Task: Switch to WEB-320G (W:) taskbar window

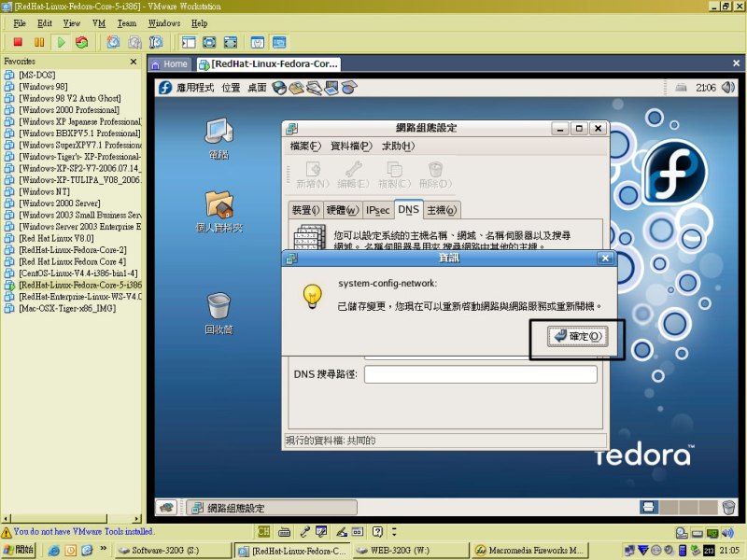Action: click(x=411, y=551)
